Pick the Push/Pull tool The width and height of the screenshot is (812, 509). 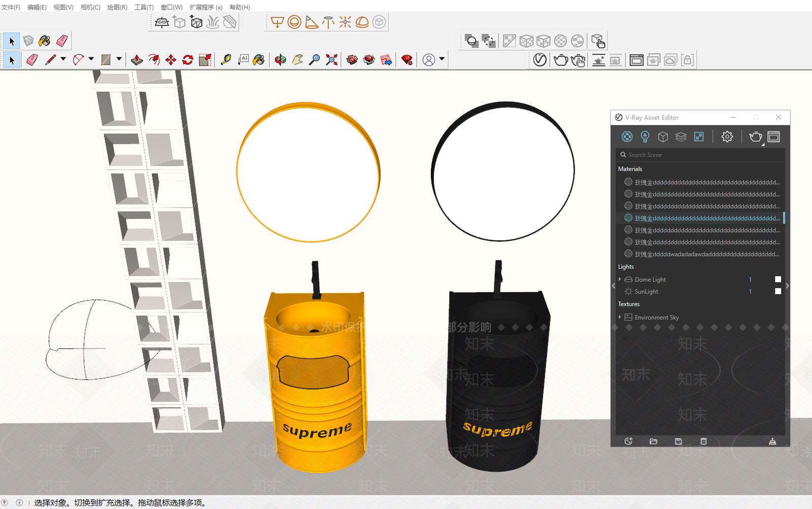(137, 60)
